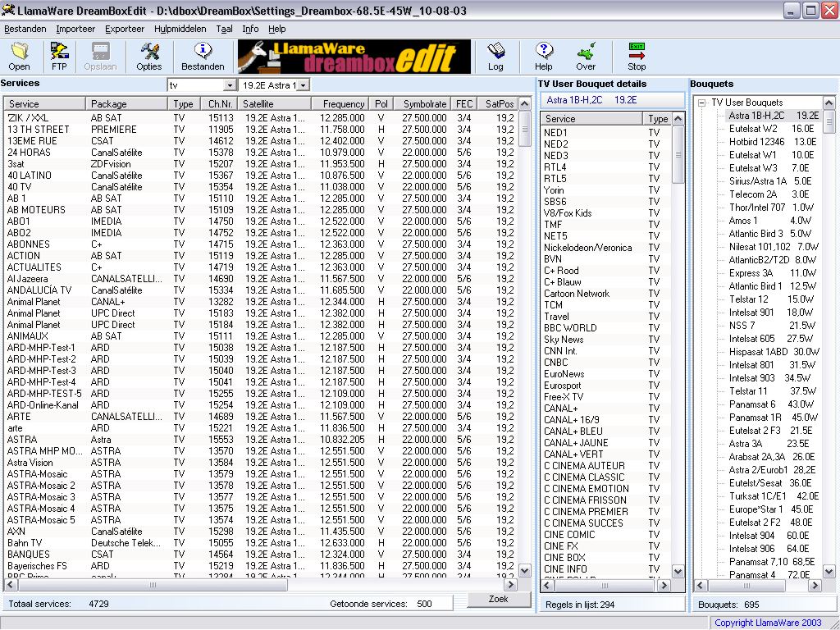Select the ASTRA MHP MO... service row

click(x=261, y=451)
